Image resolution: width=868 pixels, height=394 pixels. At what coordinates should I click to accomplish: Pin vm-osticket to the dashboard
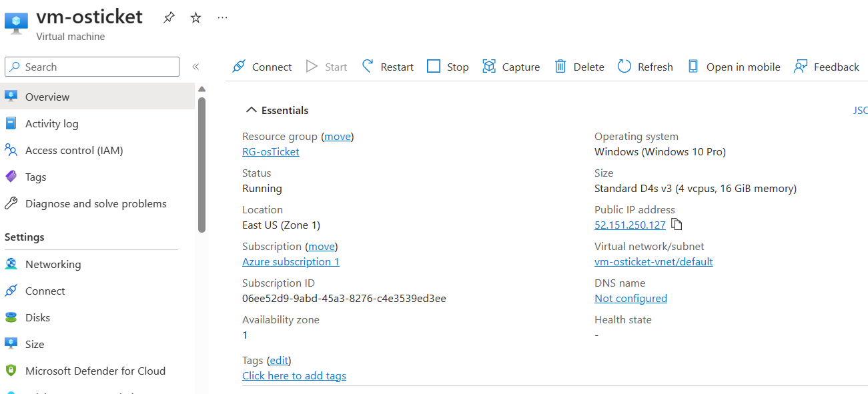[168, 17]
